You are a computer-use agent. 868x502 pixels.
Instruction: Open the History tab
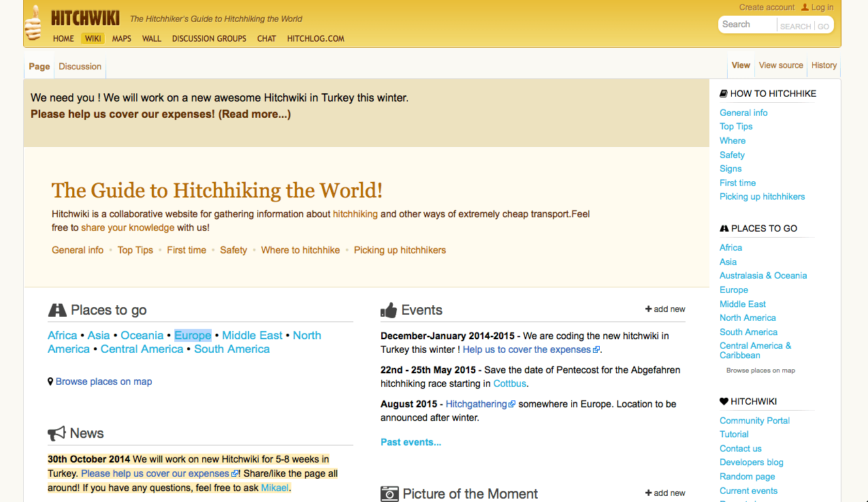823,65
